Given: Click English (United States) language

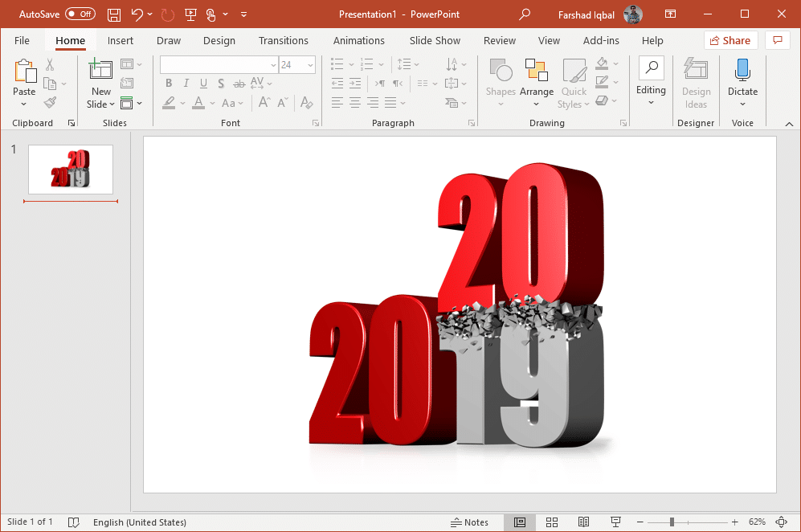Looking at the screenshot, I should [x=140, y=522].
